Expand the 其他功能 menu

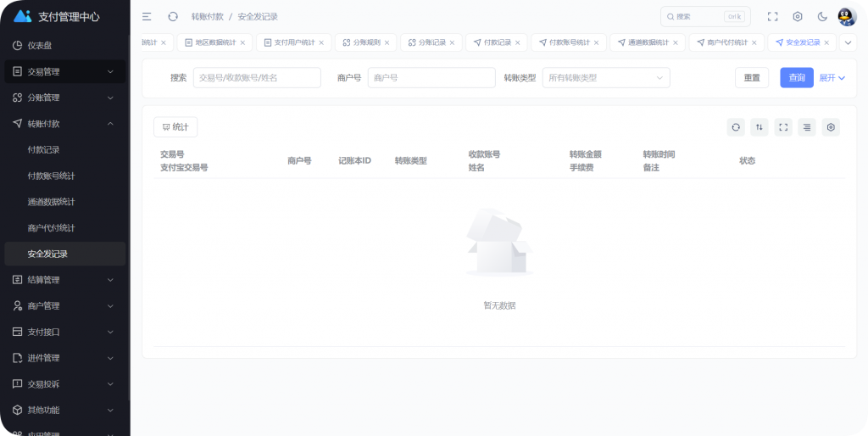(64, 410)
